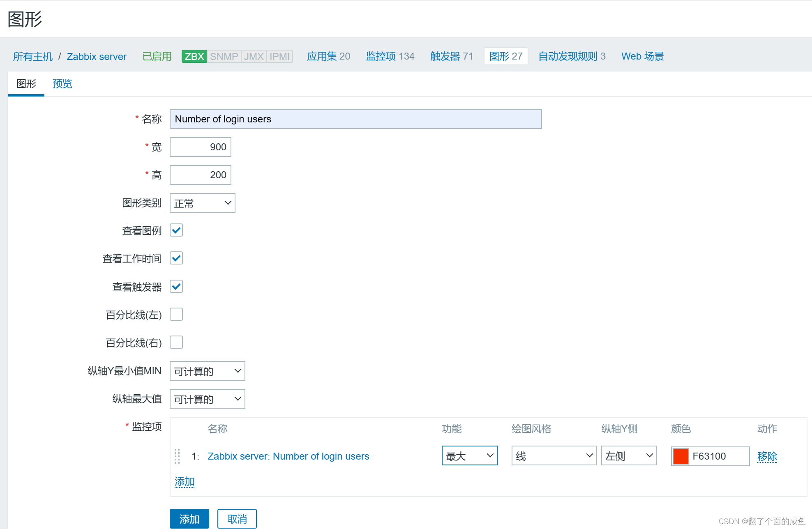Enable the 百分比线(左) checkbox
812x529 pixels.
pos(176,315)
